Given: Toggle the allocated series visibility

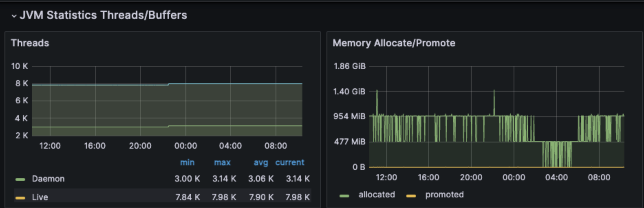Looking at the screenshot, I should [x=377, y=195].
